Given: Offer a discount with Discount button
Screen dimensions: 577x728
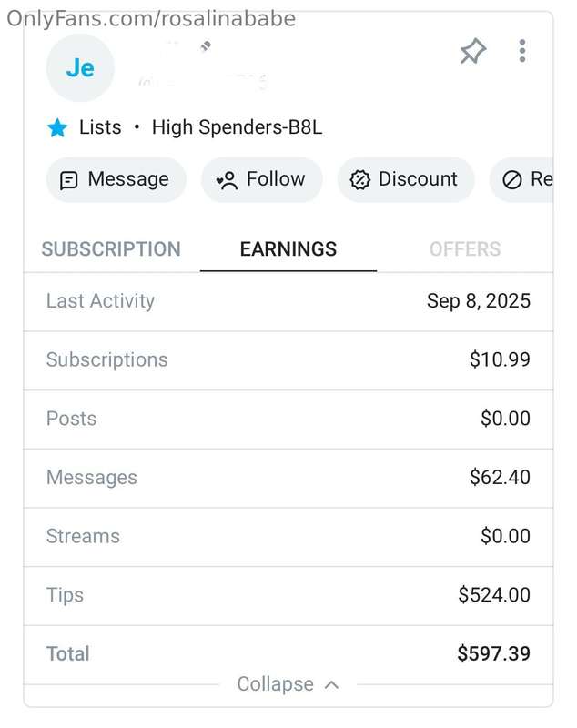Looking at the screenshot, I should tap(406, 179).
